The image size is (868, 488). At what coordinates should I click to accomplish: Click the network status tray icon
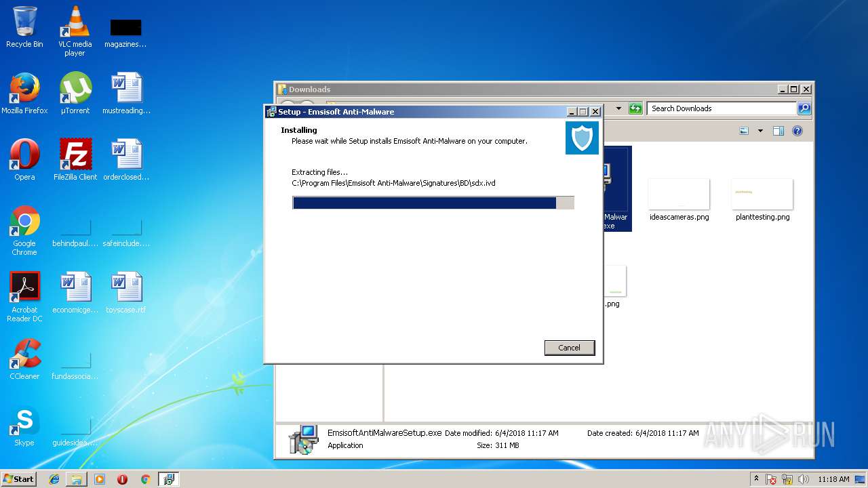(789, 479)
